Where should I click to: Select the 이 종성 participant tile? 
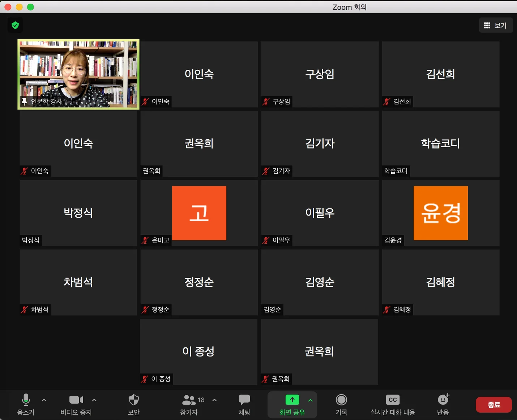click(x=198, y=352)
